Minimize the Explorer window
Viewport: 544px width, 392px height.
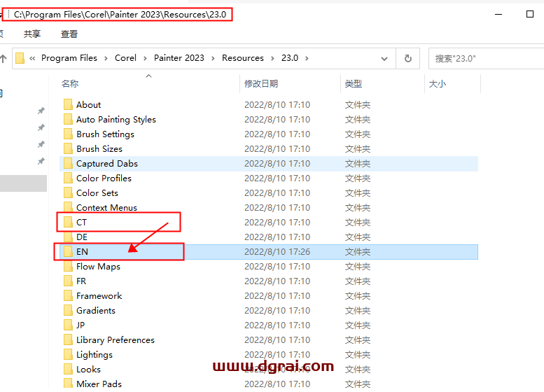coord(498,14)
